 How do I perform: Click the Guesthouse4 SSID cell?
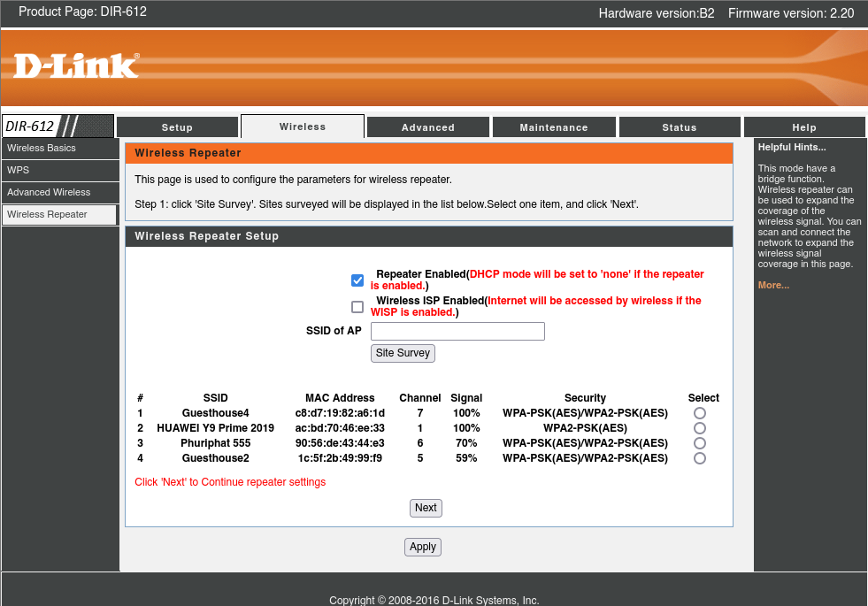point(215,413)
